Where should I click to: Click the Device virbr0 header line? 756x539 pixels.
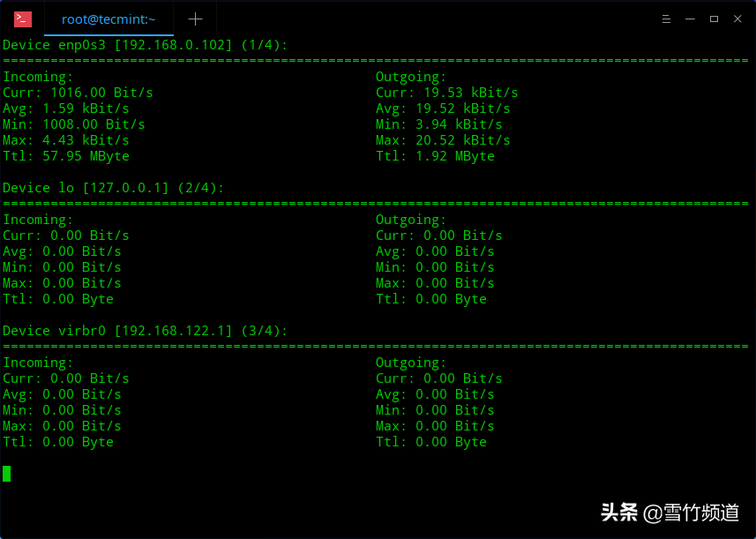coord(145,331)
